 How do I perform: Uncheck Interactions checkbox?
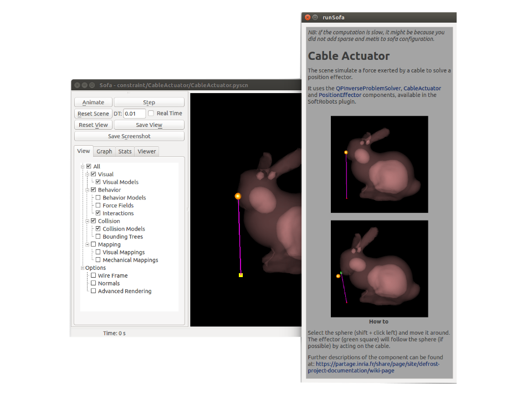point(98,213)
